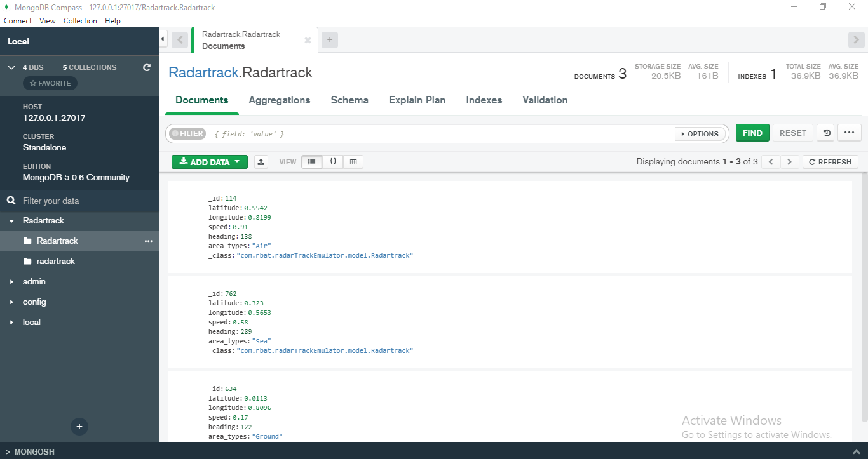This screenshot has width=868, height=459.
Task: Click the next tab arrow on the right
Action: tap(856, 40)
